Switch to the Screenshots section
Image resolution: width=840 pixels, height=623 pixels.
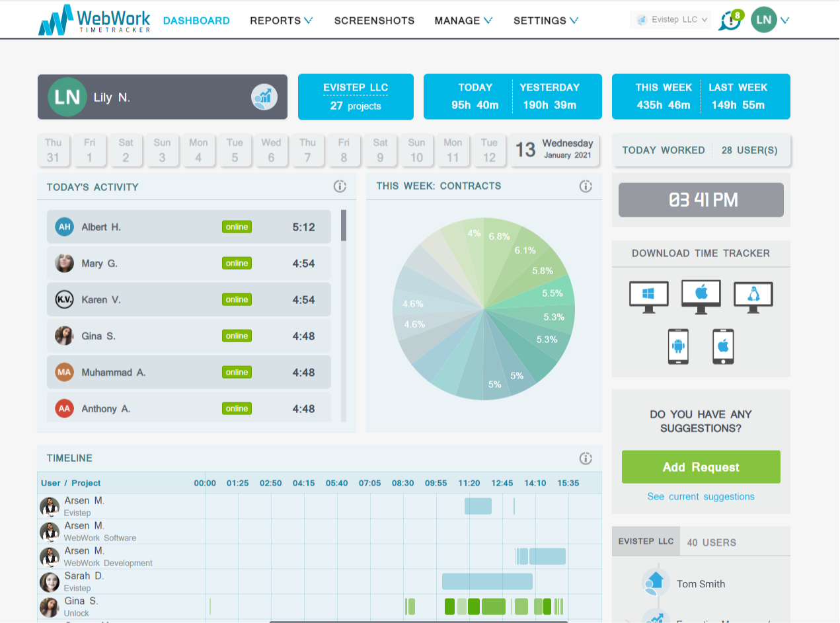coord(374,20)
